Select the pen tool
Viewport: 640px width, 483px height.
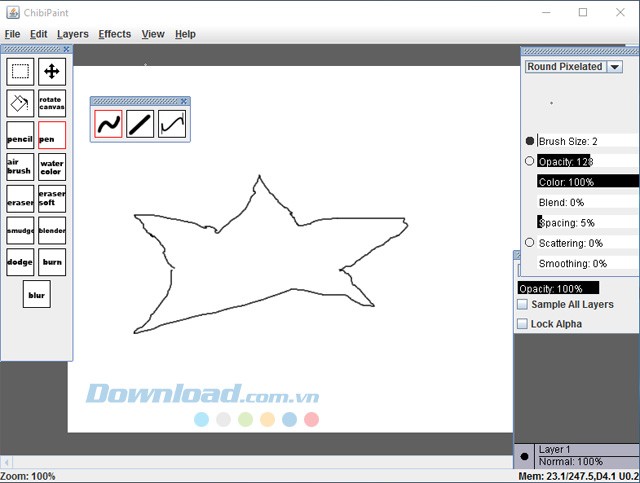[x=52, y=135]
